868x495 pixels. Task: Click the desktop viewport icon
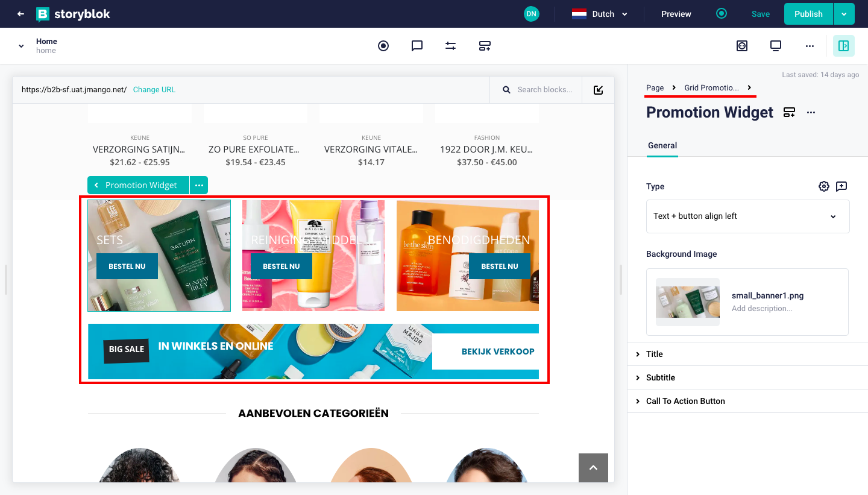(x=776, y=46)
